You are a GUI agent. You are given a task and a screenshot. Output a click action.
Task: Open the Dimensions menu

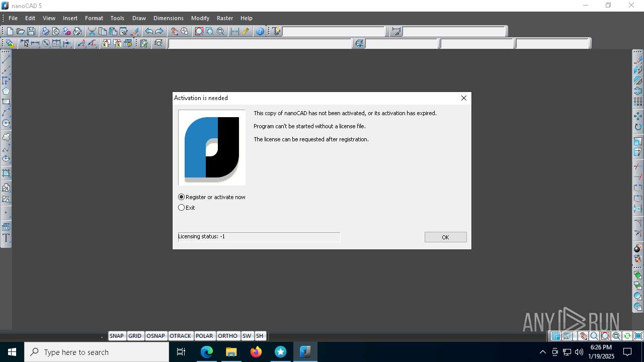coord(169,18)
